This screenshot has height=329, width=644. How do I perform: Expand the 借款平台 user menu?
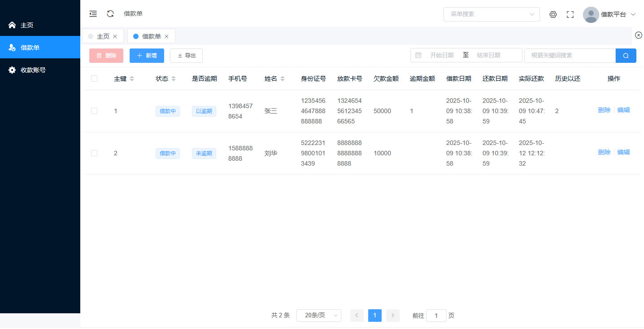coord(618,14)
